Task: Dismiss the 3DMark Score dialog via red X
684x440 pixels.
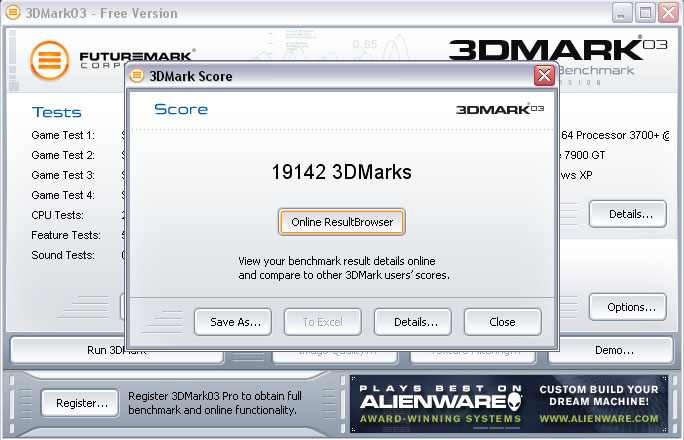Action: (544, 76)
